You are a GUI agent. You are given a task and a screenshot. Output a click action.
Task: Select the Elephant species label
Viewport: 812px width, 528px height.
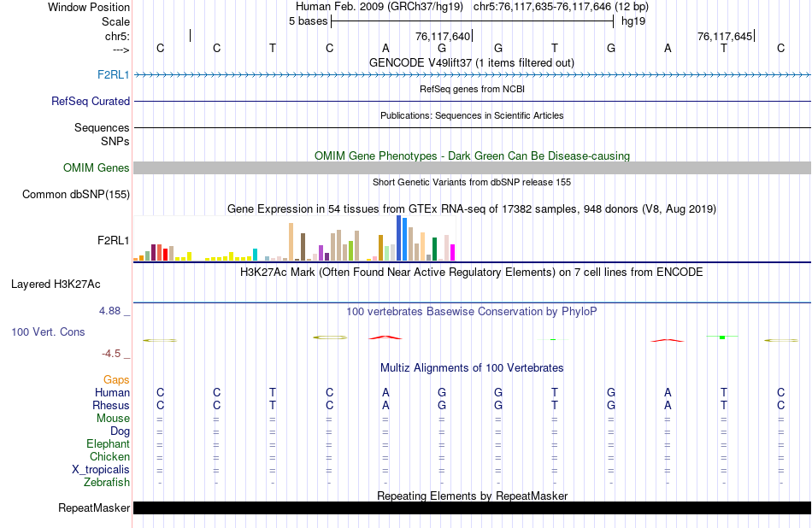coord(109,443)
